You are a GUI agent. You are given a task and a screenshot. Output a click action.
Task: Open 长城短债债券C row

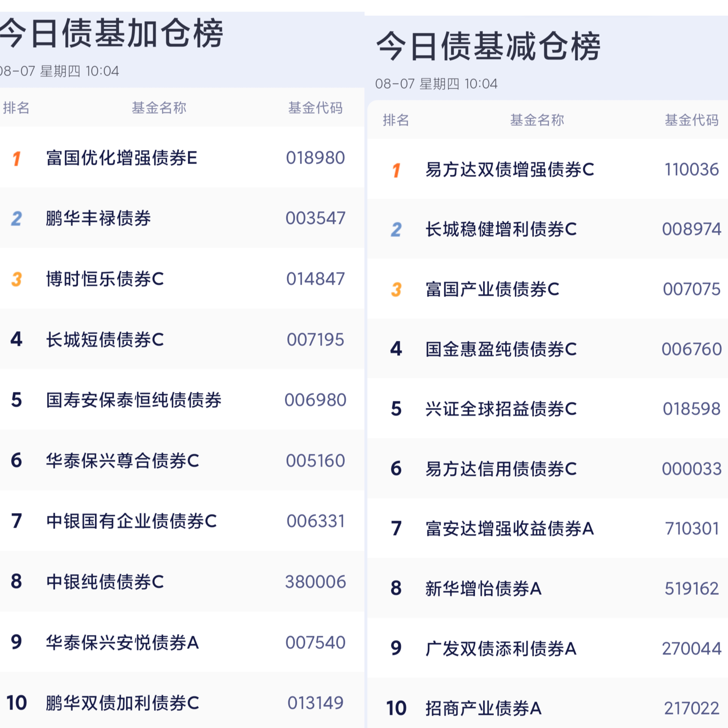point(182,339)
